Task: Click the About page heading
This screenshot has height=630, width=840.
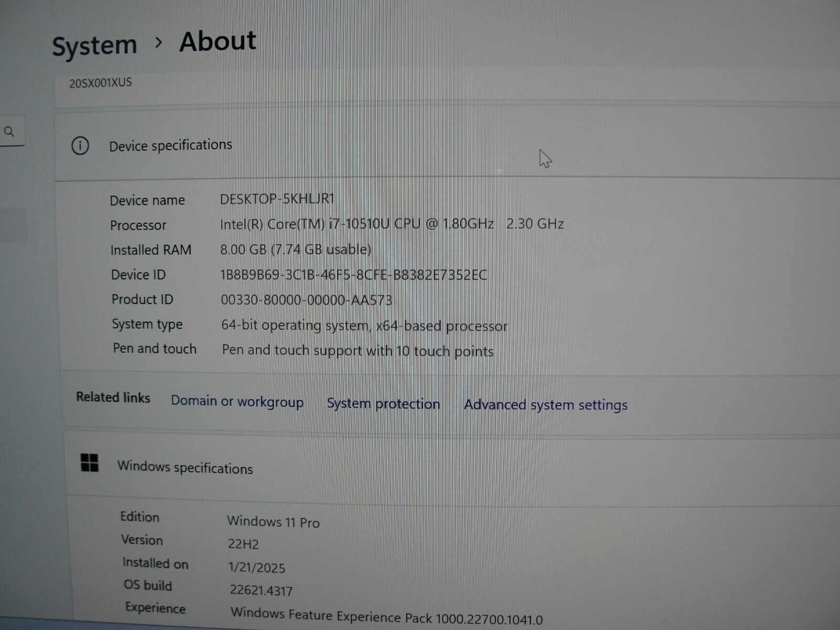Action: pyautogui.click(x=217, y=41)
